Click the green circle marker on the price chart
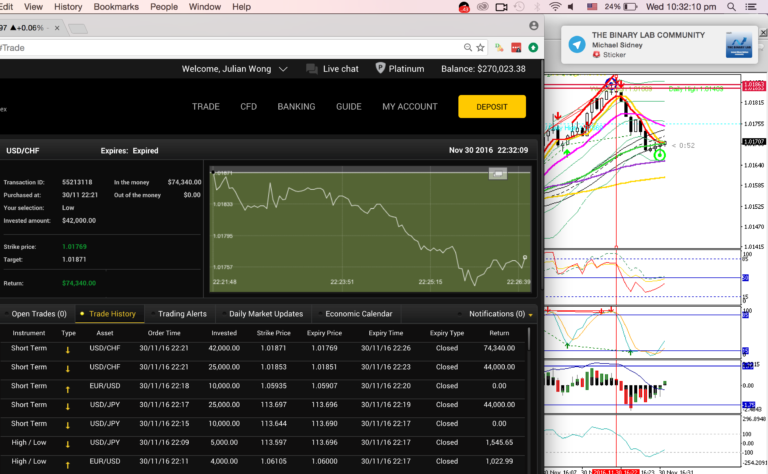768x474 pixels. [x=660, y=156]
